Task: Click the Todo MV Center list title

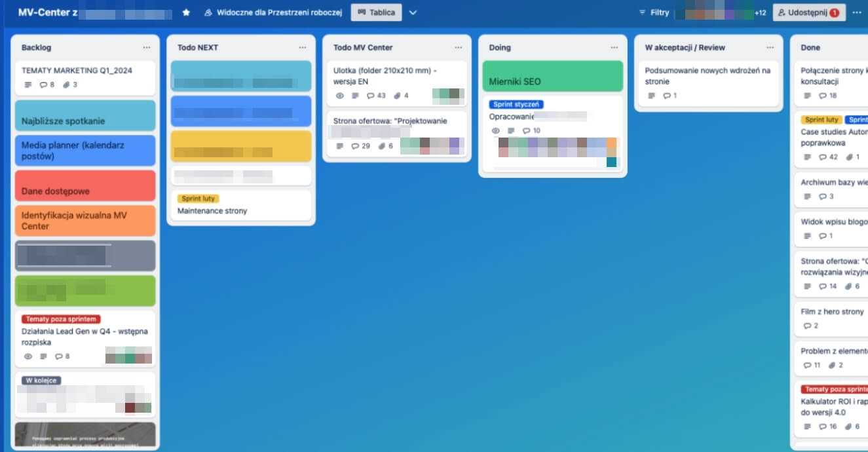Action: point(363,48)
